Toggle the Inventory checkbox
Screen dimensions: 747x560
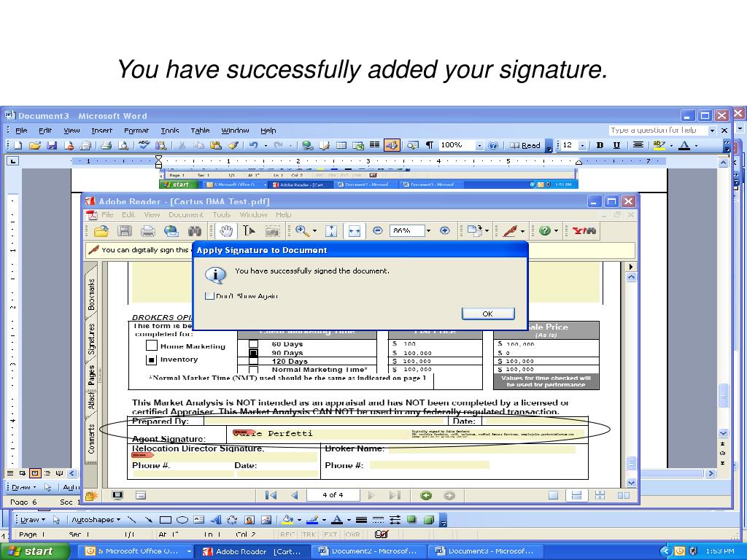[152, 360]
